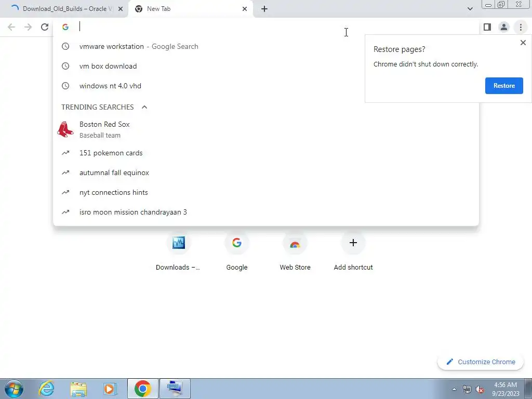Click the trending arrow beside nyt connections hints

tap(65, 192)
